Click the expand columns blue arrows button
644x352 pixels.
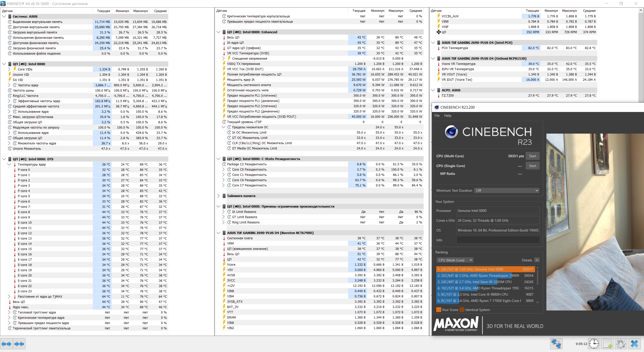coord(6,344)
